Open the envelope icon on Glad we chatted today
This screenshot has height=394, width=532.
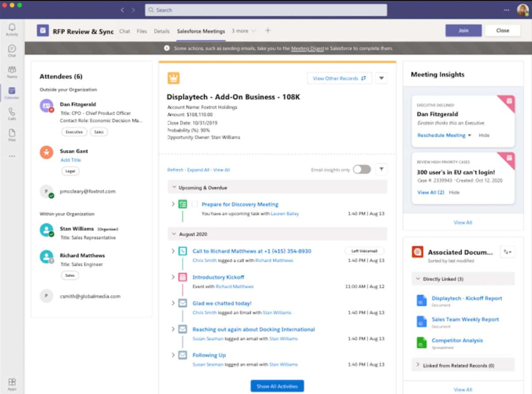183,303
